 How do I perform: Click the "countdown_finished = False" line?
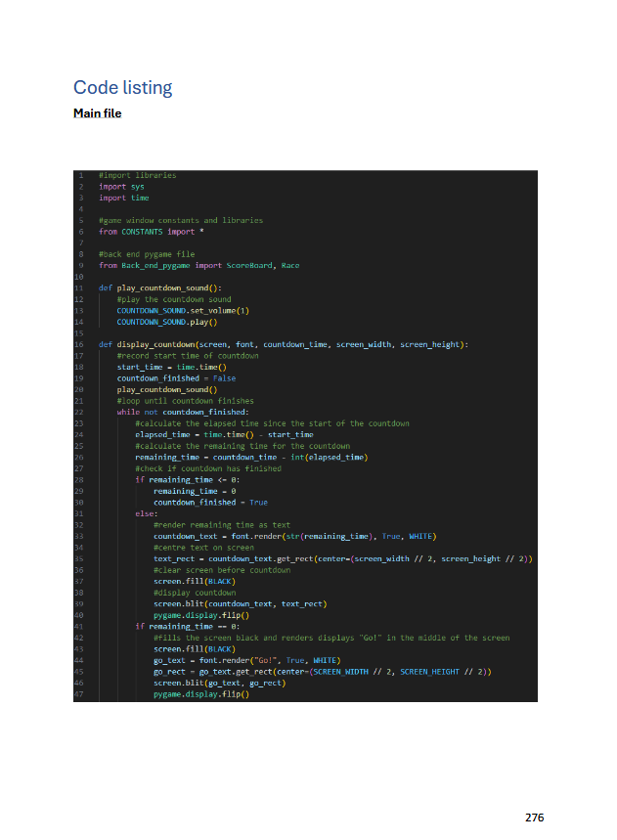click(176, 378)
